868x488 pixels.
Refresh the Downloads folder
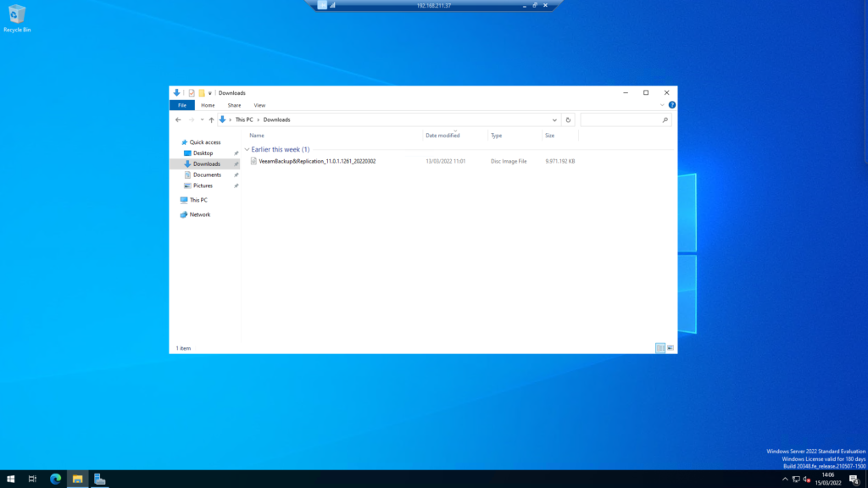[567, 119]
